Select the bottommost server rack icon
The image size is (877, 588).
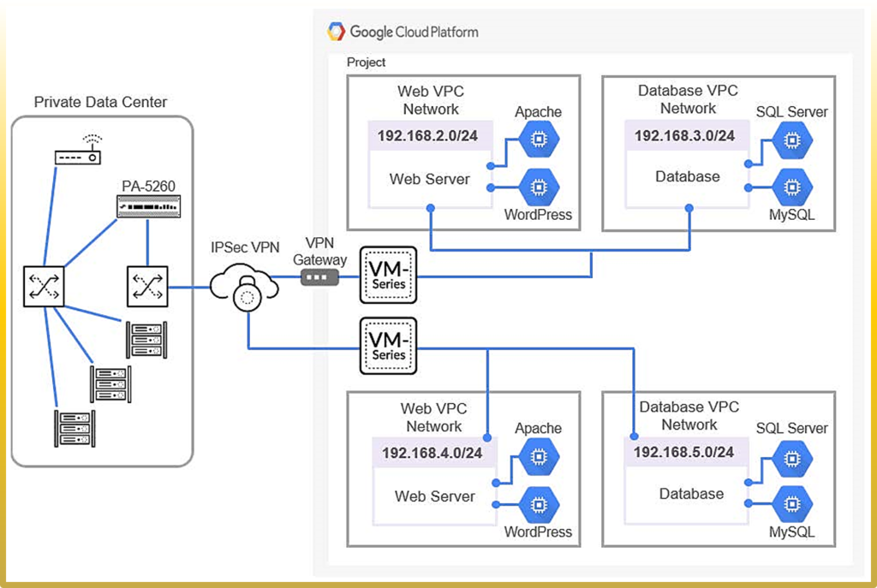point(75,429)
